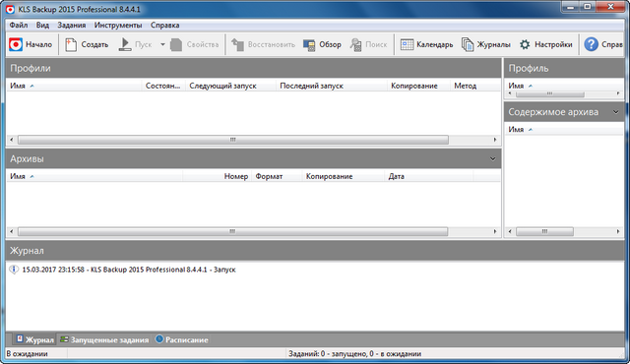Click the Копирование header in Профили list
This screenshot has width=630, height=364.
click(x=418, y=86)
